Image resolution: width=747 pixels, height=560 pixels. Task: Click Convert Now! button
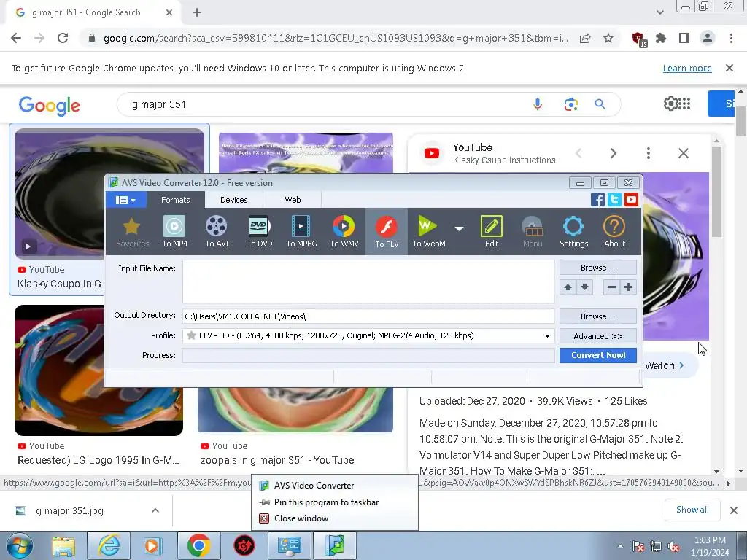[x=598, y=355]
